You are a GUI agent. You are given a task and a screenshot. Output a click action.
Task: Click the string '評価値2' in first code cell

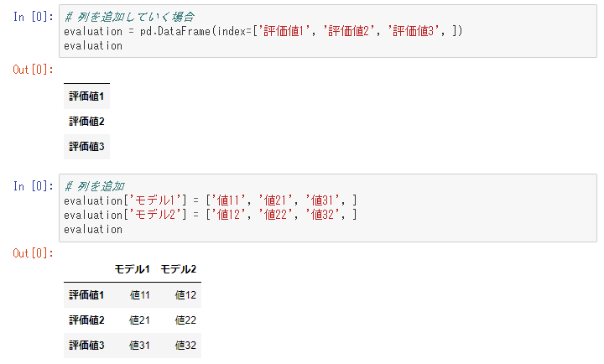point(349,31)
